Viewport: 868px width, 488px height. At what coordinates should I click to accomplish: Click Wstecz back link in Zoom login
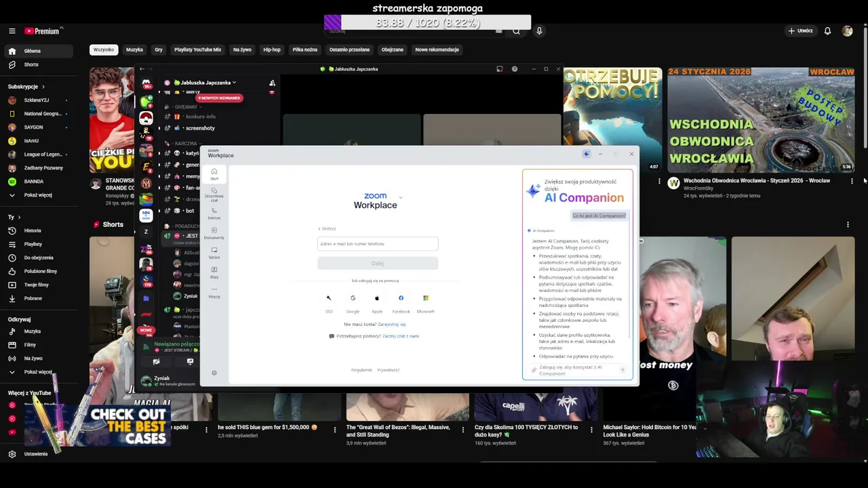click(328, 229)
